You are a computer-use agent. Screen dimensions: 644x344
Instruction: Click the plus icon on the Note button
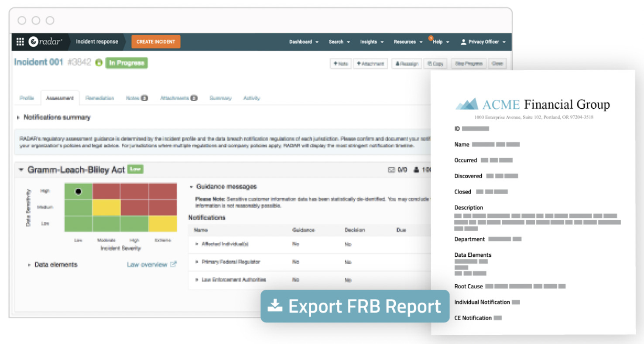pos(336,63)
